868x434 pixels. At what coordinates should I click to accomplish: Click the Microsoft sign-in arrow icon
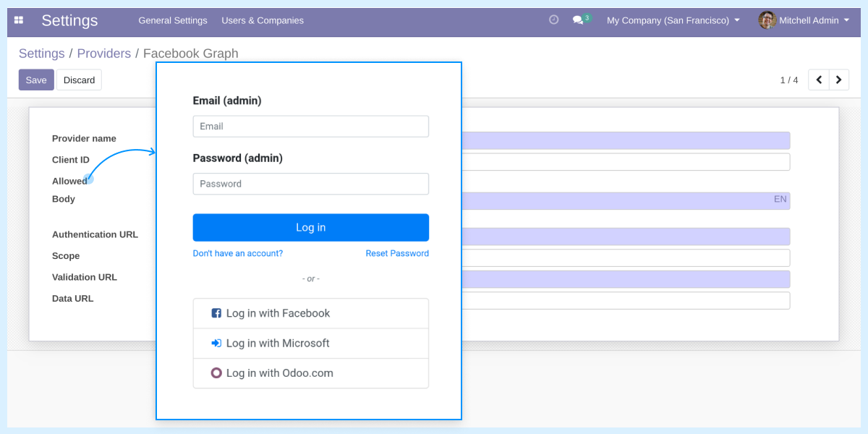click(x=216, y=343)
